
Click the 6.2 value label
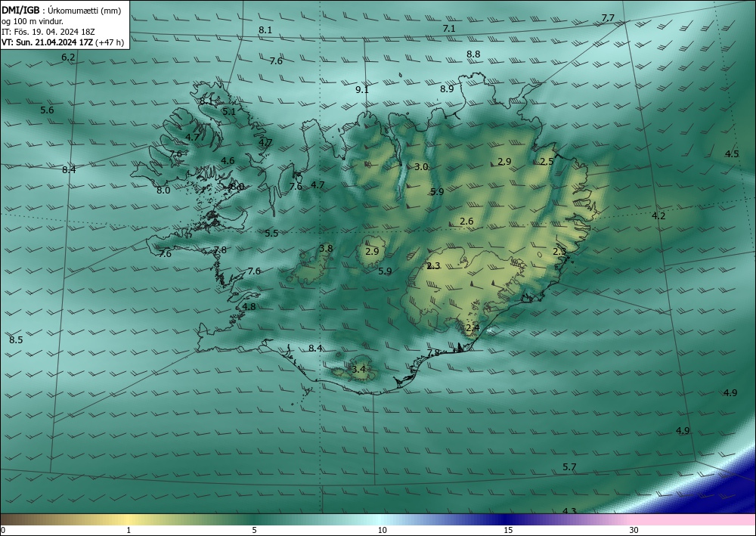click(x=69, y=57)
